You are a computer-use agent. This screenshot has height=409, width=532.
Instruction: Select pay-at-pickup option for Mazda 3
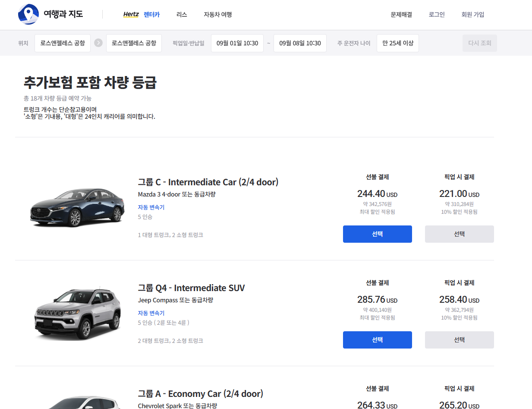click(x=459, y=234)
